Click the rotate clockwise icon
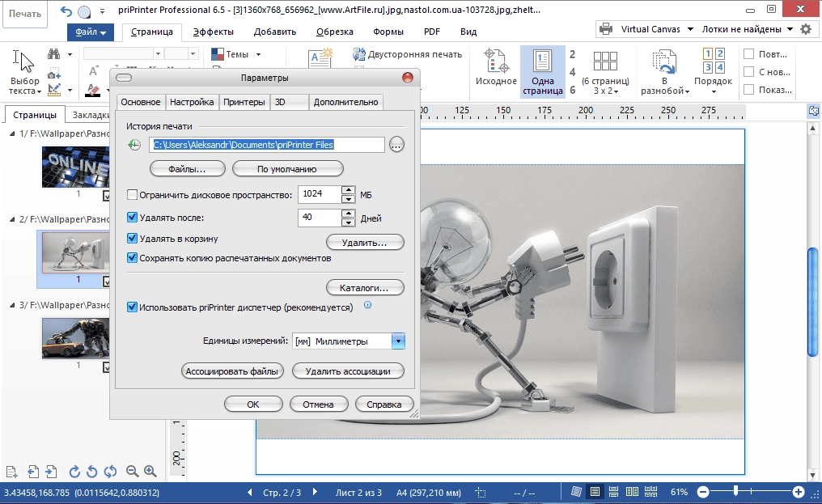This screenshot has width=822, height=504. pos(74,472)
